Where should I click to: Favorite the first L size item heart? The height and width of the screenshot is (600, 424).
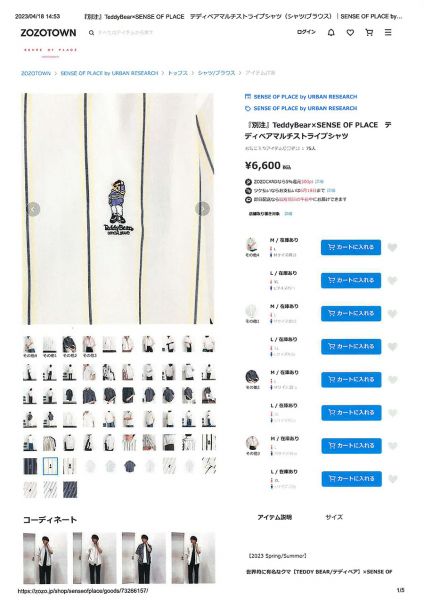392,280
